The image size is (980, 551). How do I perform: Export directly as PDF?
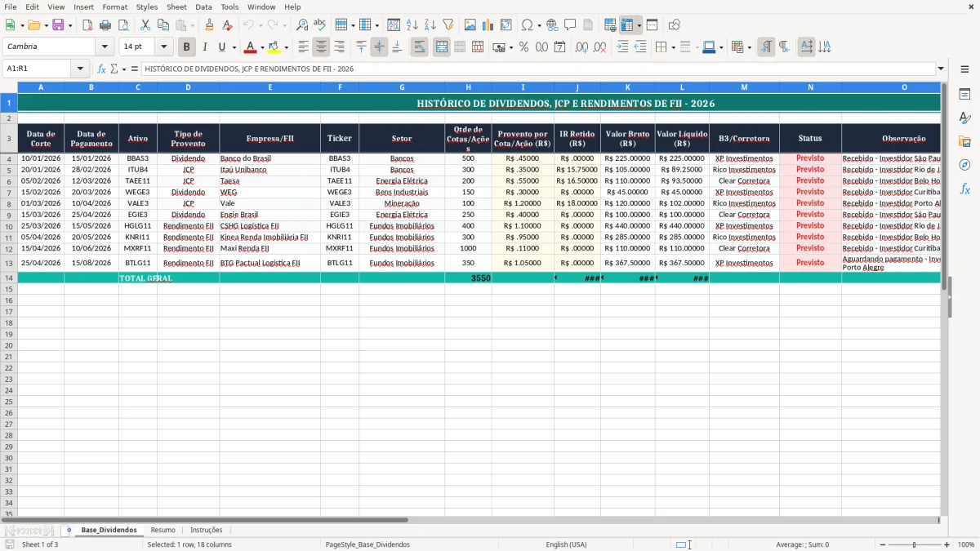(x=87, y=25)
